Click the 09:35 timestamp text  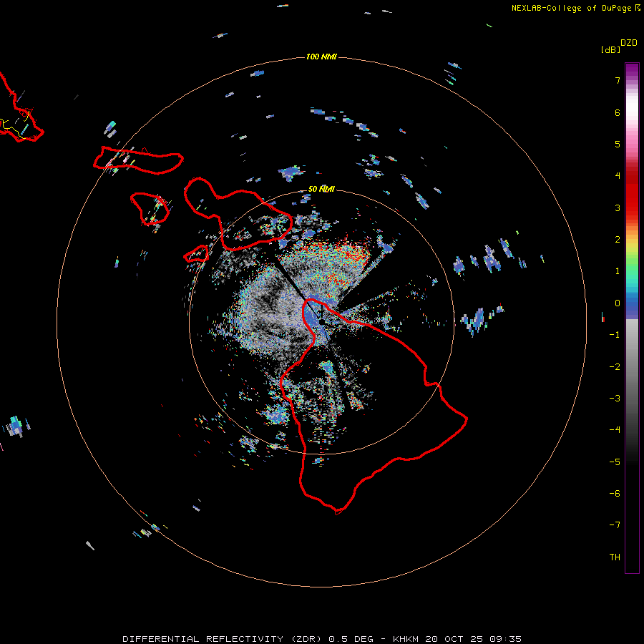[x=506, y=639]
